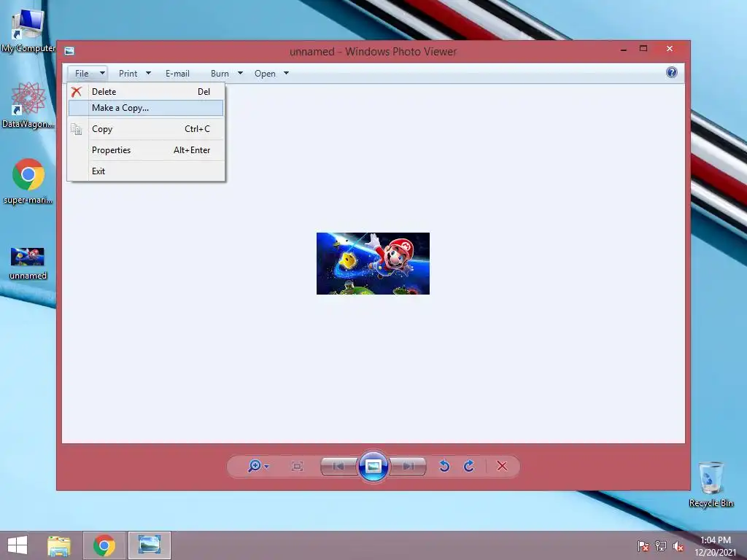
Task: Open Action Center flag tray icon
Action: point(643,545)
